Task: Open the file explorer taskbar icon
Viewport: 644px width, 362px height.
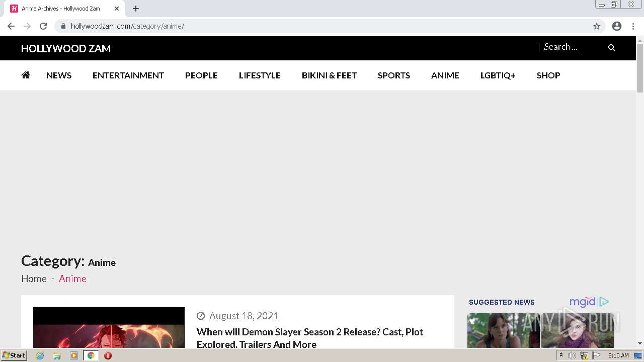Action: [57, 355]
